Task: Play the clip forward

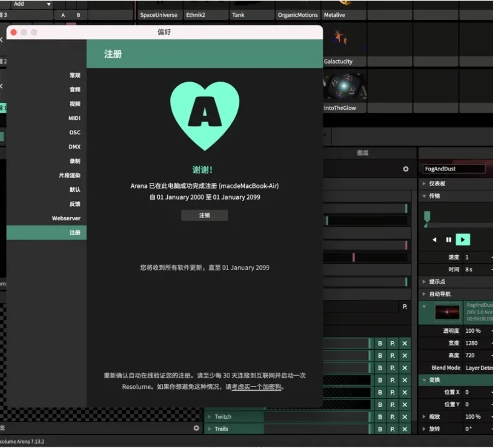Action: pyautogui.click(x=463, y=240)
